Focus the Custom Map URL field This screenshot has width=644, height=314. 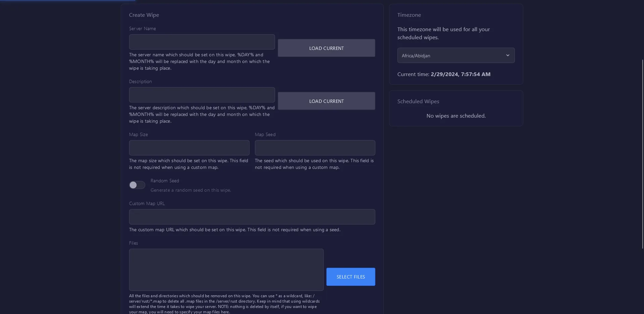coord(252,217)
